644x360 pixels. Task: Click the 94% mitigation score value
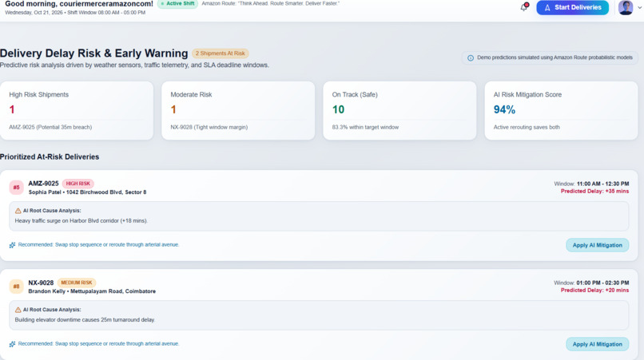[x=504, y=109]
